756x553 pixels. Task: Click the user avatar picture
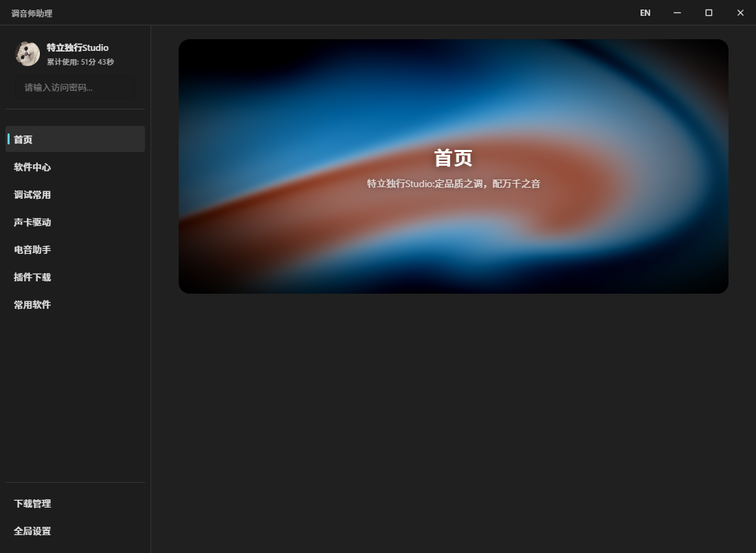coord(27,54)
